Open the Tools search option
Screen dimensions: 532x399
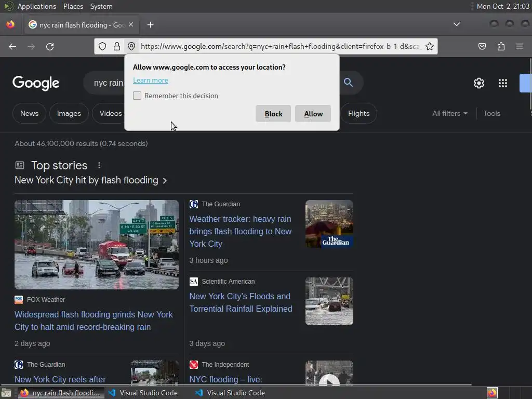(x=491, y=114)
